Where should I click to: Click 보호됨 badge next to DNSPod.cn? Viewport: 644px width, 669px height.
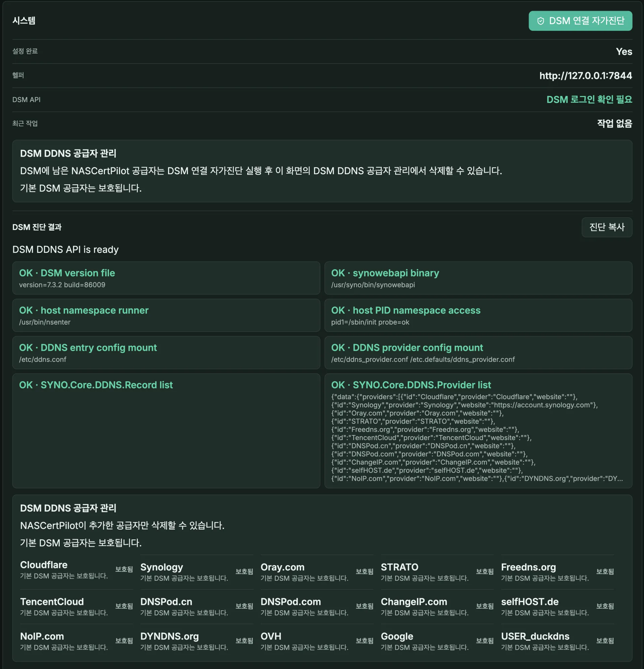(x=244, y=607)
